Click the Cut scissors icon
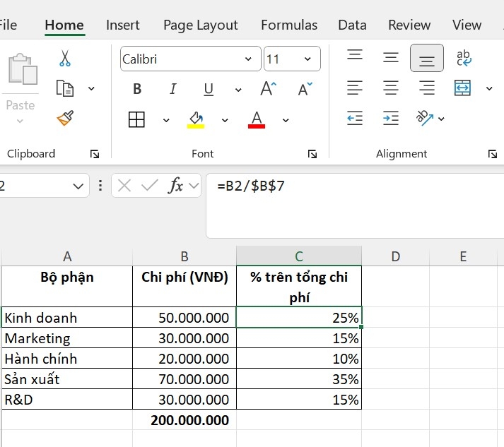 (x=65, y=58)
